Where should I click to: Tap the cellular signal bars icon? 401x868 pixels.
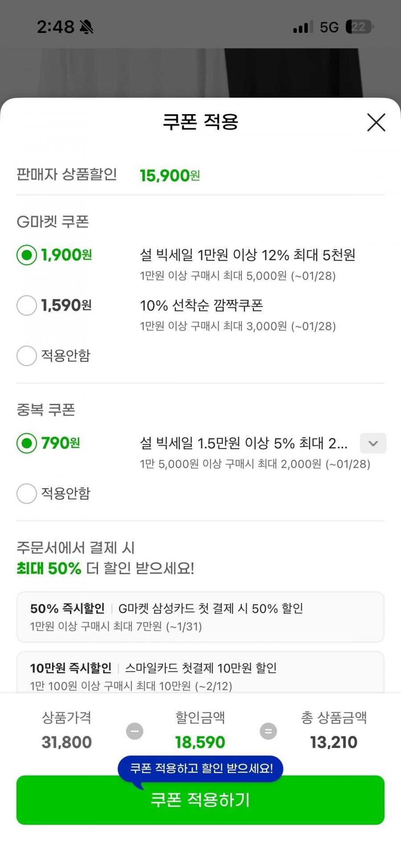coord(303,27)
